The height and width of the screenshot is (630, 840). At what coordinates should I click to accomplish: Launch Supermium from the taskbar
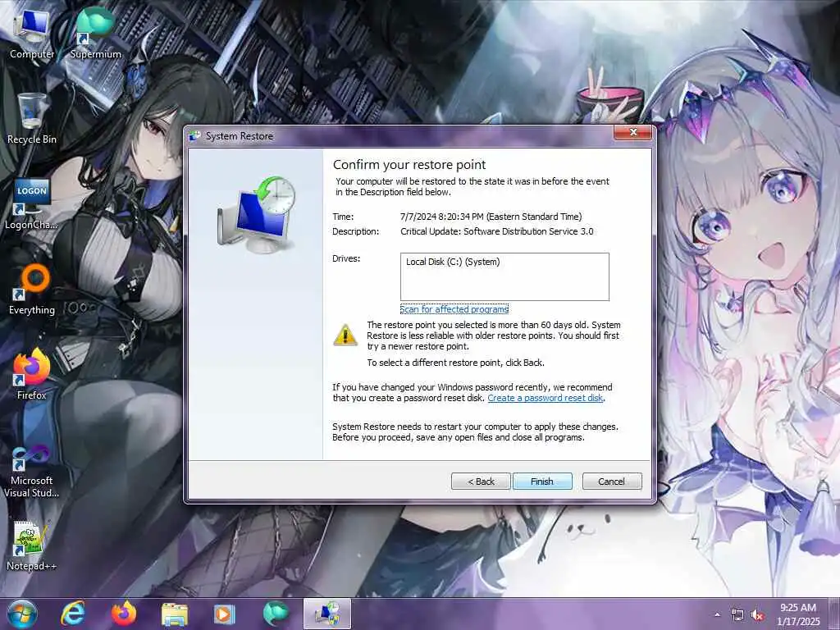(276, 614)
